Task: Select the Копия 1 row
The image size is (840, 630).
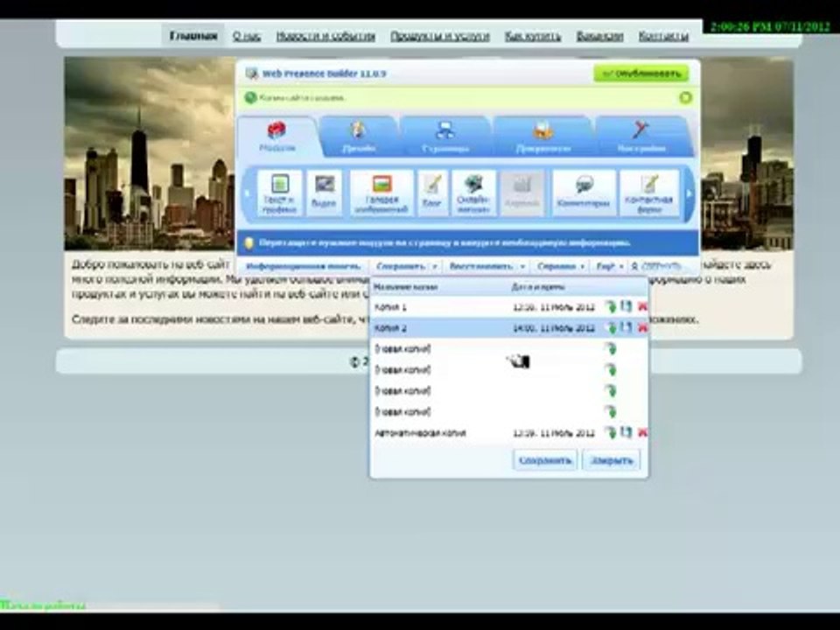Action: click(x=509, y=307)
